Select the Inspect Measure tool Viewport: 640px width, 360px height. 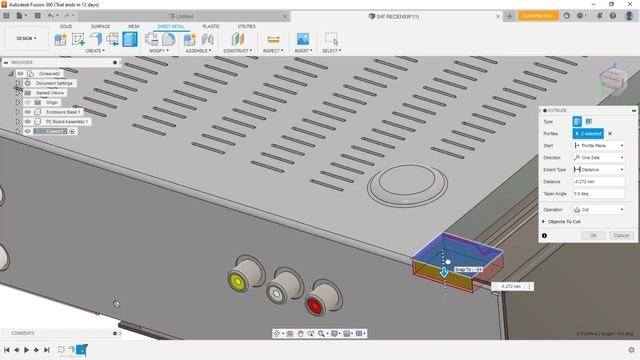click(x=273, y=39)
